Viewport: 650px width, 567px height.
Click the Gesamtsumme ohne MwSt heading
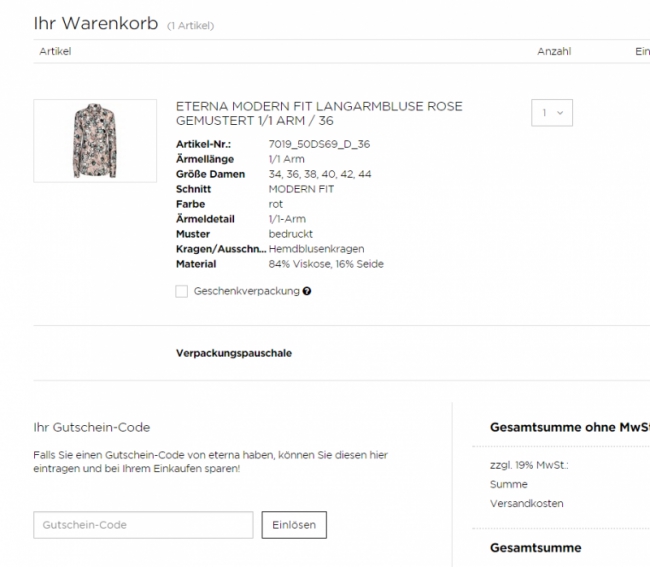[x=570, y=427]
